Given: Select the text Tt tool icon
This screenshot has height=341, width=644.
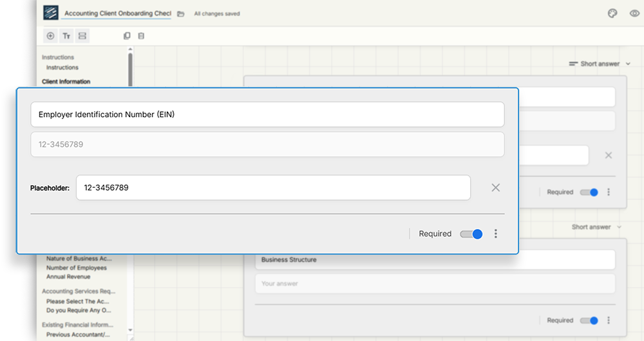Looking at the screenshot, I should pos(66,36).
